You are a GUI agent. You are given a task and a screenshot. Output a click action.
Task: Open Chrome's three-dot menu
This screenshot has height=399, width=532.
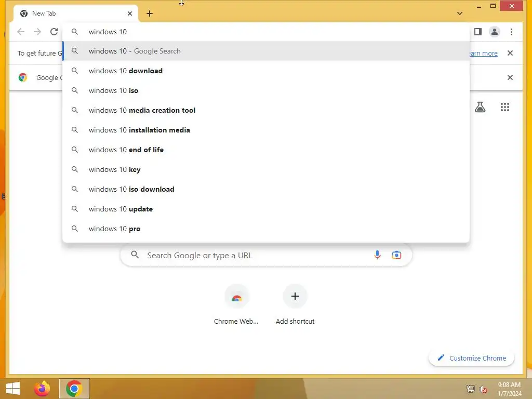pos(511,32)
